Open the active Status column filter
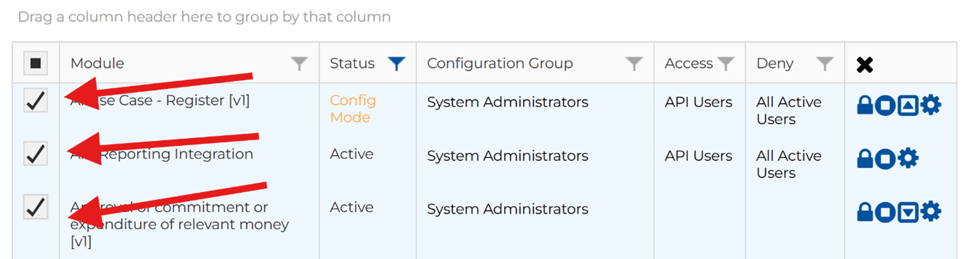 pyautogui.click(x=396, y=63)
